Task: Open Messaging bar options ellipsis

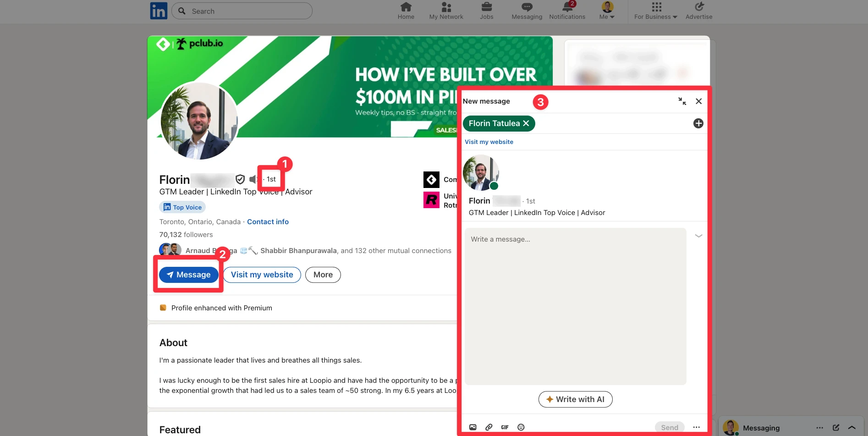Action: tap(819, 428)
